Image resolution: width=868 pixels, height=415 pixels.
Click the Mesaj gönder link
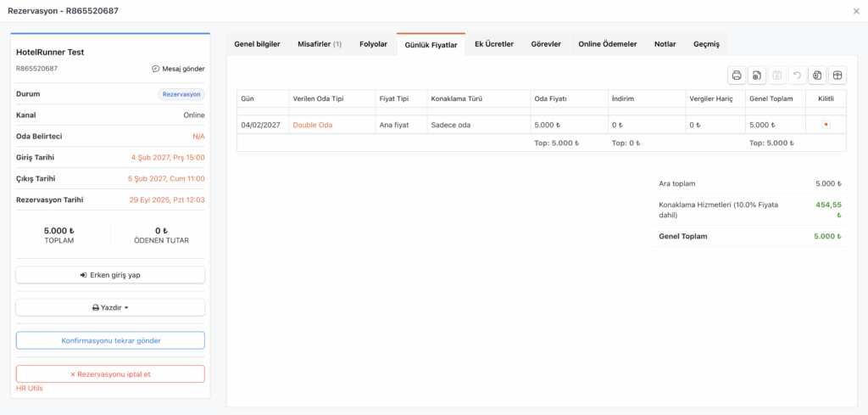click(x=178, y=69)
